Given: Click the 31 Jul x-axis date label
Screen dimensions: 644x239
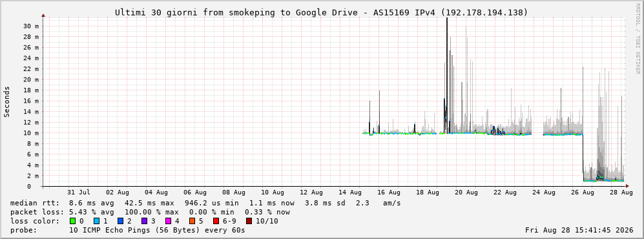Looking at the screenshot, I should [x=78, y=192].
